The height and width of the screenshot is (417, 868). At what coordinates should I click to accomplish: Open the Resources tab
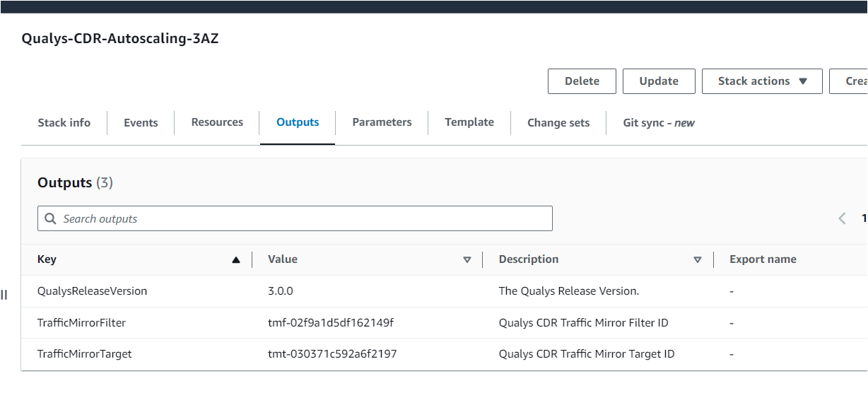pos(217,122)
